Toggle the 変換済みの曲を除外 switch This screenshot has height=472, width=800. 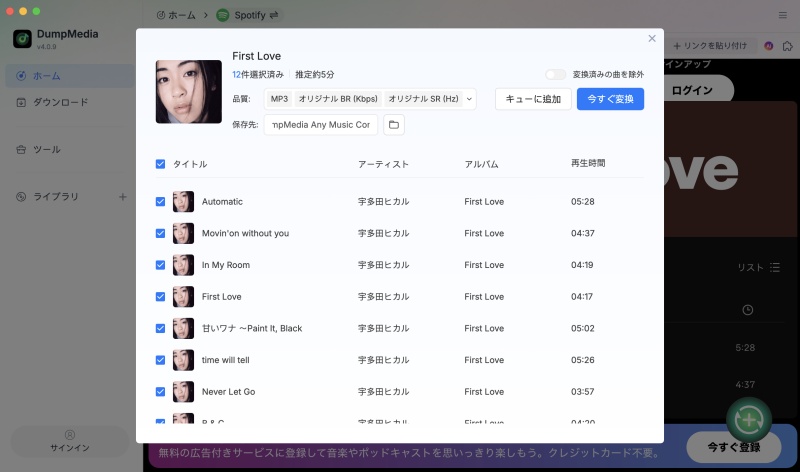click(x=556, y=74)
